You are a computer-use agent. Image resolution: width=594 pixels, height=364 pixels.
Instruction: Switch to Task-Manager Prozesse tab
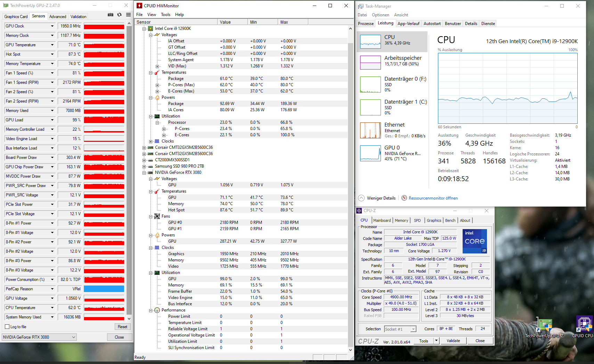click(x=366, y=24)
